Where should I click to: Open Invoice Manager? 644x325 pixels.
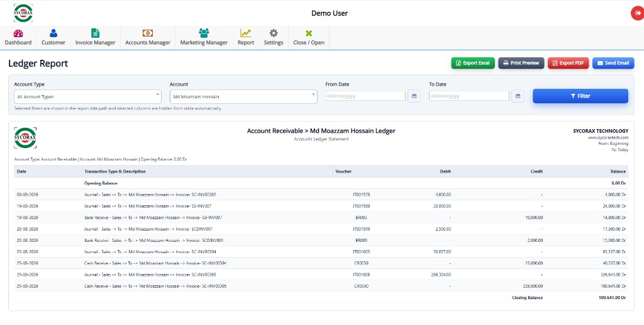click(96, 37)
